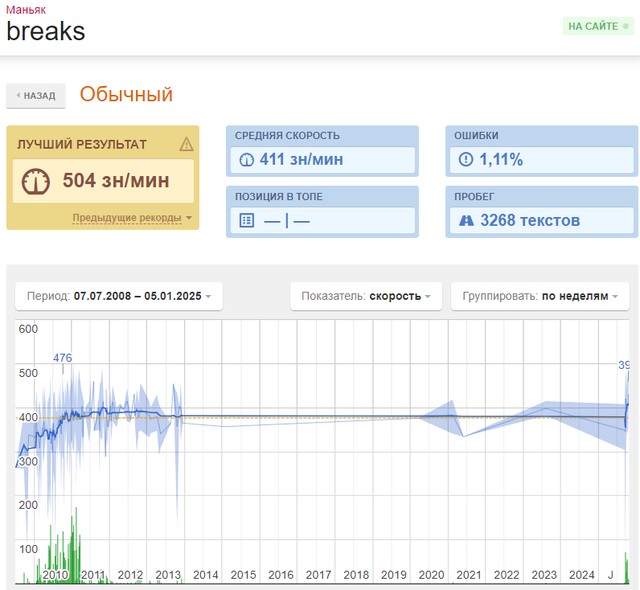Open the Период date range dropdown

point(119,296)
